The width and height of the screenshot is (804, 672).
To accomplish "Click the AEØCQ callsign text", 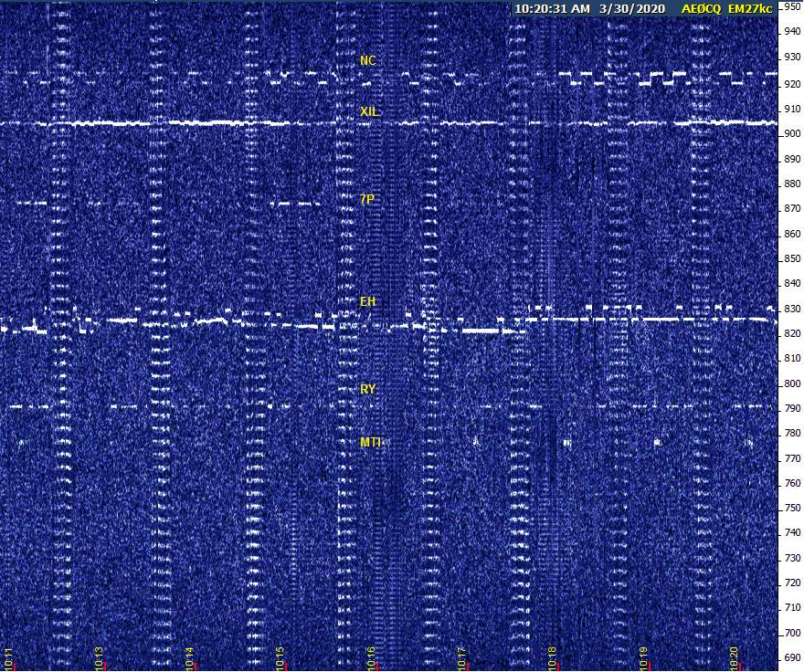I will click(701, 8).
